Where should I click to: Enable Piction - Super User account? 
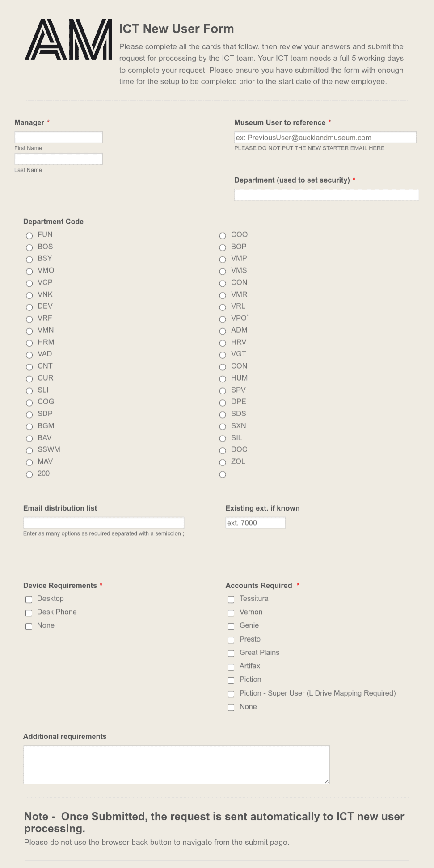tap(231, 694)
